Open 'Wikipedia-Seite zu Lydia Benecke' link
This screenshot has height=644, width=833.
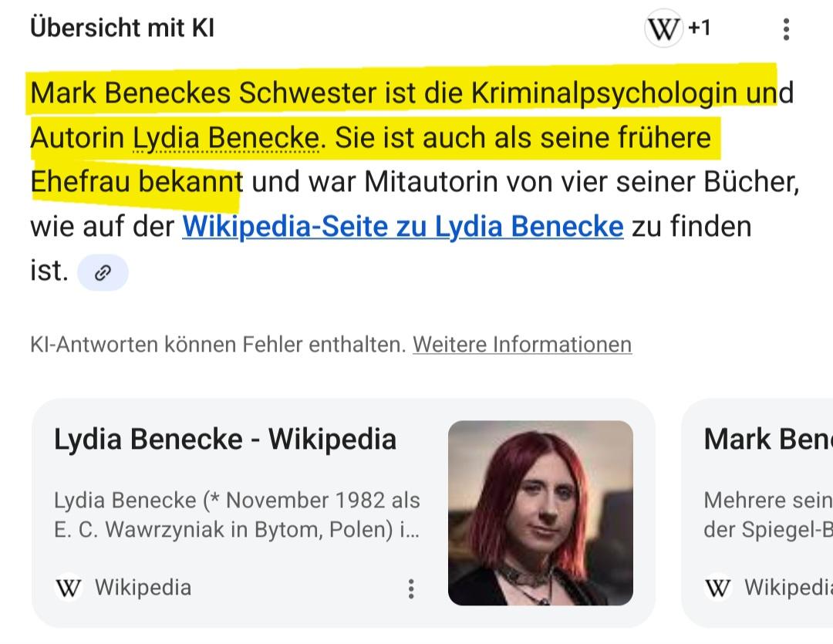[x=403, y=226]
